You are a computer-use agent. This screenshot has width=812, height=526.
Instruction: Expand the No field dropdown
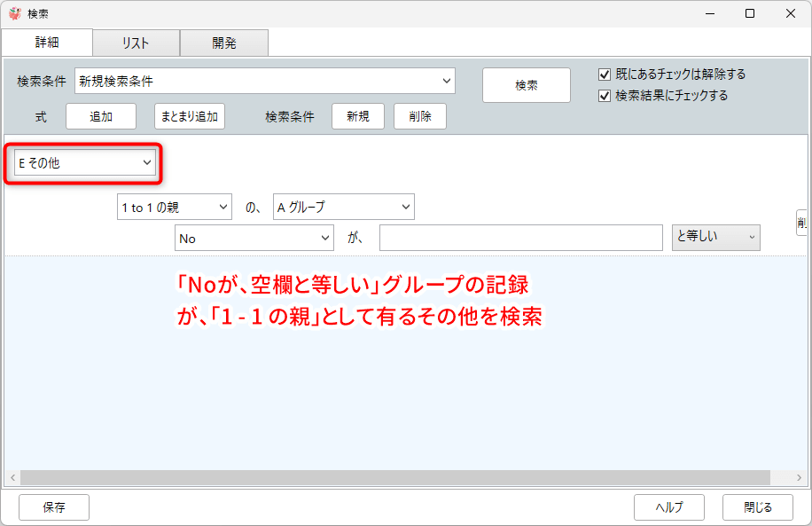pos(254,238)
